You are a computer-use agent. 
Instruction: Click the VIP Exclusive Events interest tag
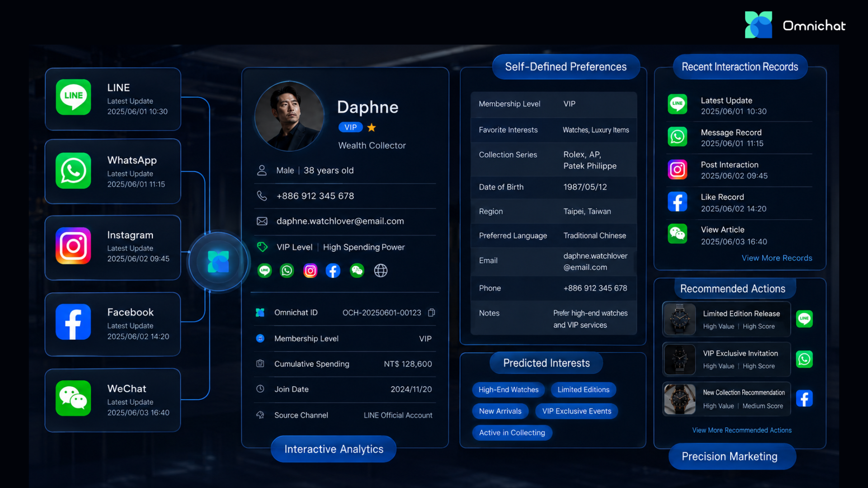[x=576, y=411]
